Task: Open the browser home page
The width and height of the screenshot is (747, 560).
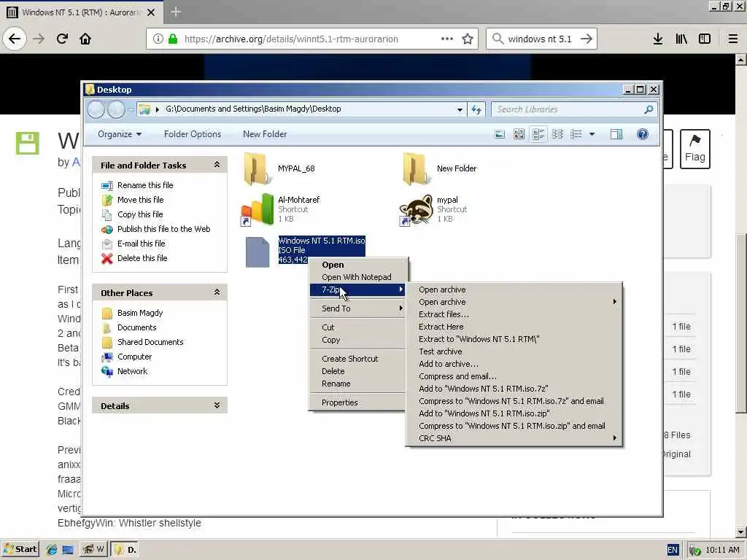Action: click(85, 39)
